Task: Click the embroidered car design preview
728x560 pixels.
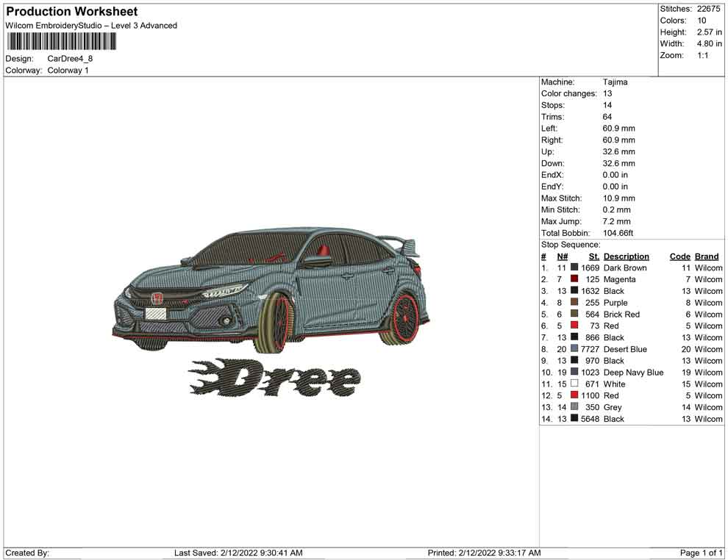Action: (x=271, y=291)
